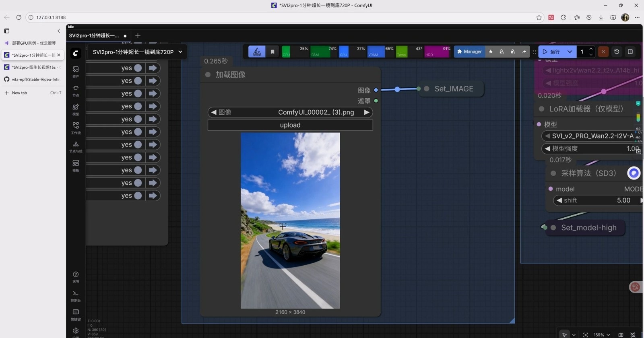This screenshot has width=644, height=338.
Task: Open the 工作流 (workflows) sidebar panel
Action: click(x=76, y=128)
